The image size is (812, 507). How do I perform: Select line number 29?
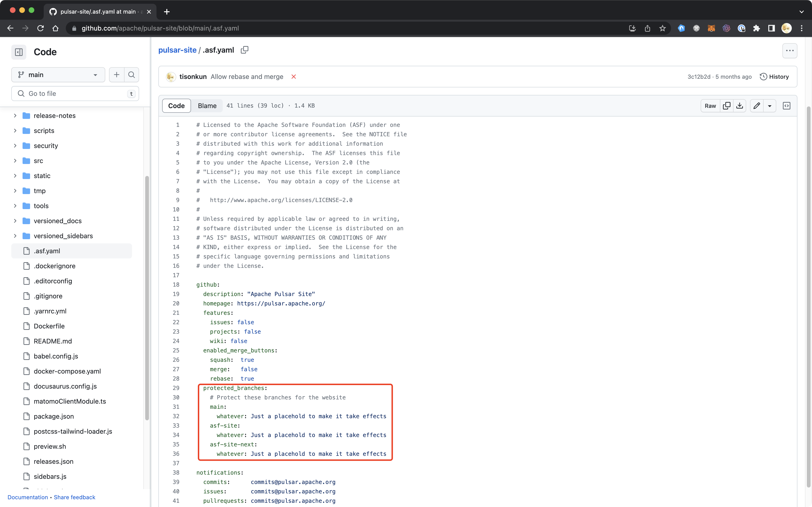(176, 388)
